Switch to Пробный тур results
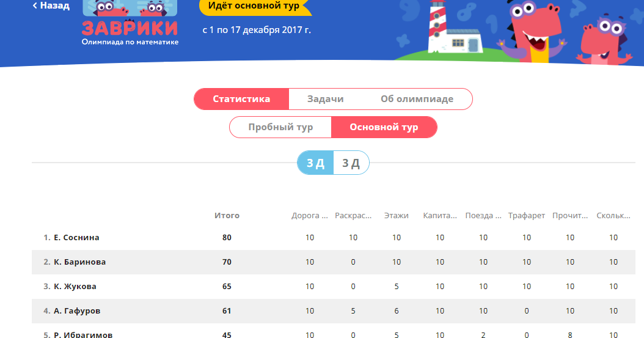The image size is (644, 338). 280,128
